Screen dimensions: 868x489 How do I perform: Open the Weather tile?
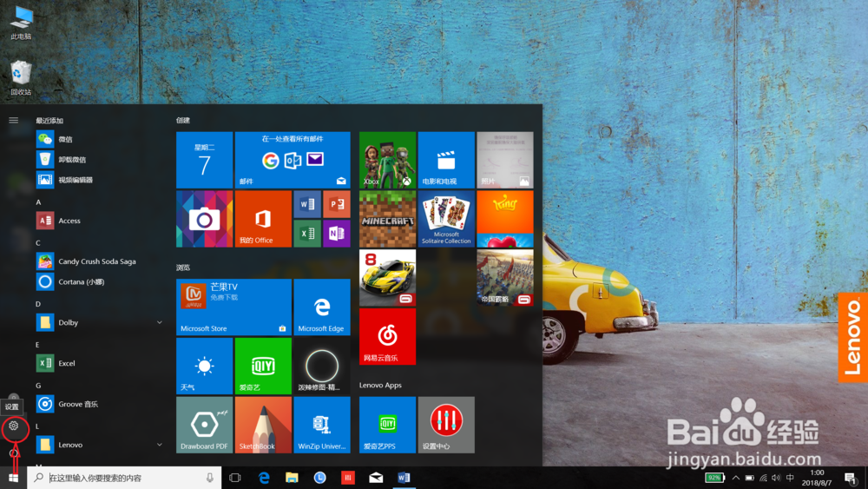[204, 366]
